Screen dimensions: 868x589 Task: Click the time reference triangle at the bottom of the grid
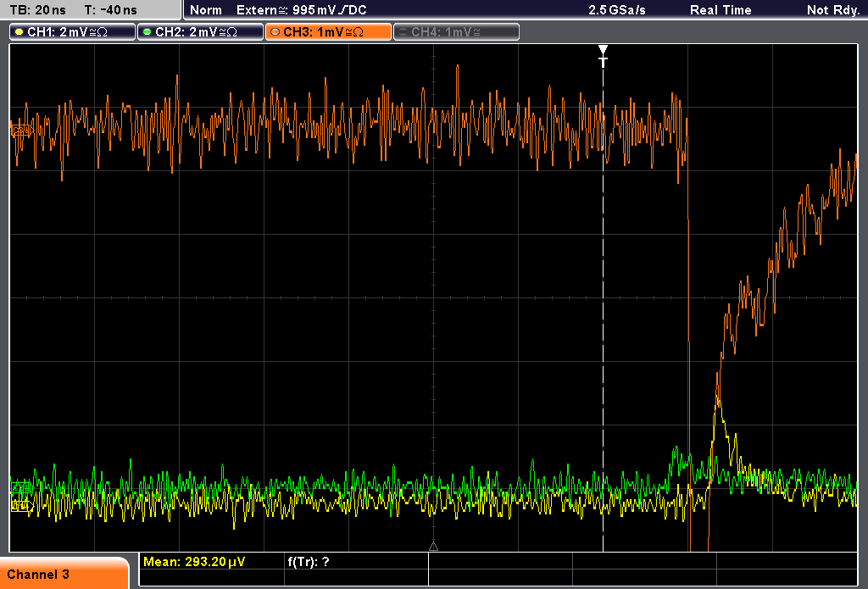(433, 547)
